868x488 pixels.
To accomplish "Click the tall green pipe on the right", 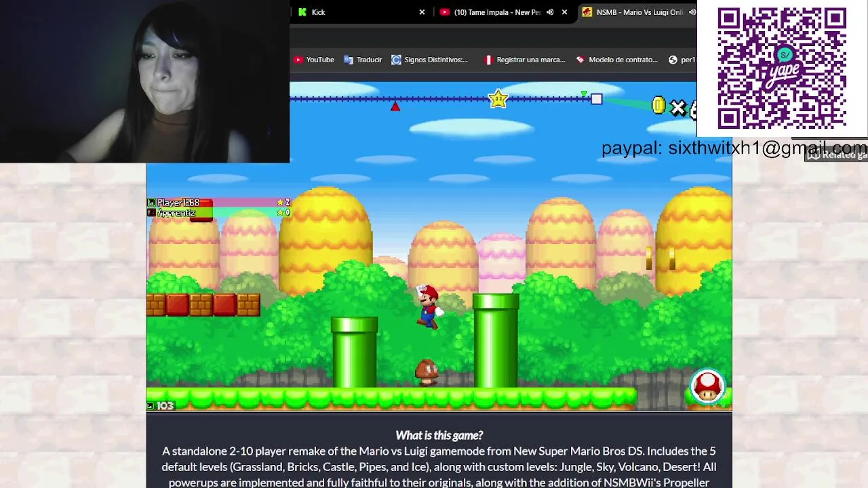I will point(496,341).
